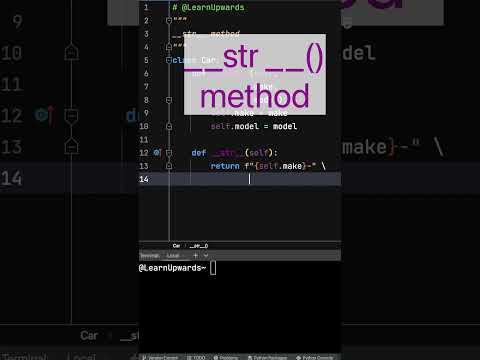Click line number 1 in the gutter
The width and height of the screenshot is (480, 360).
pos(146,7)
